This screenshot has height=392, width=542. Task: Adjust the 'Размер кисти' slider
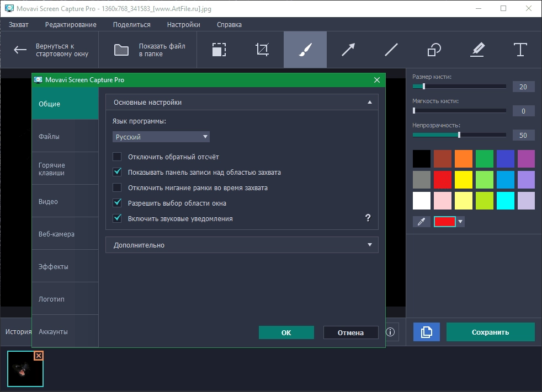point(459,87)
